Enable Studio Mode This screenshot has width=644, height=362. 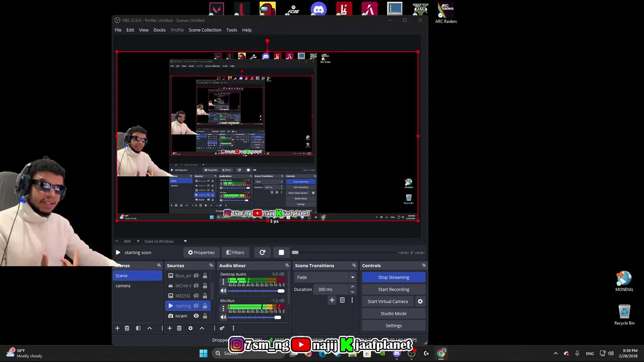(x=393, y=313)
